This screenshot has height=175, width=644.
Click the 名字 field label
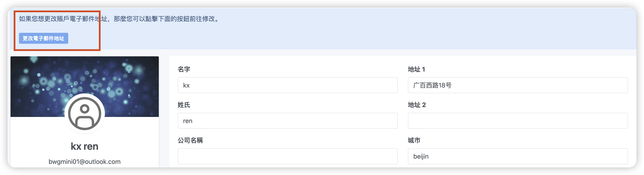click(184, 69)
